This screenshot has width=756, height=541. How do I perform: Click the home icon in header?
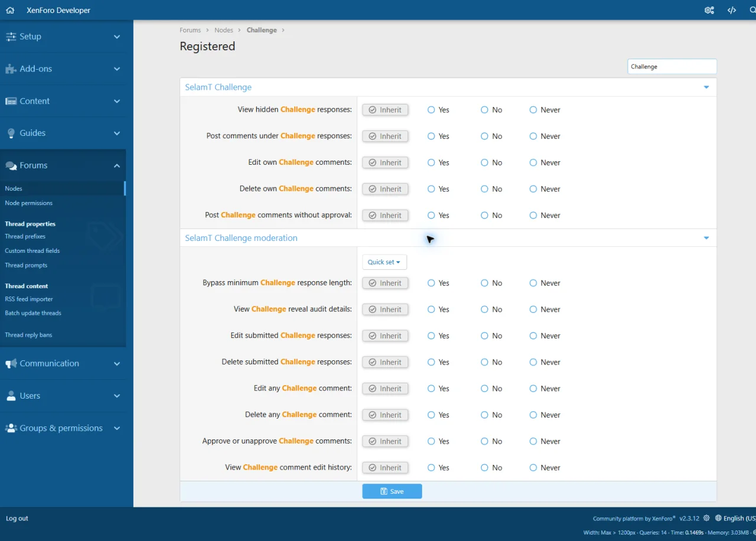[x=10, y=10]
